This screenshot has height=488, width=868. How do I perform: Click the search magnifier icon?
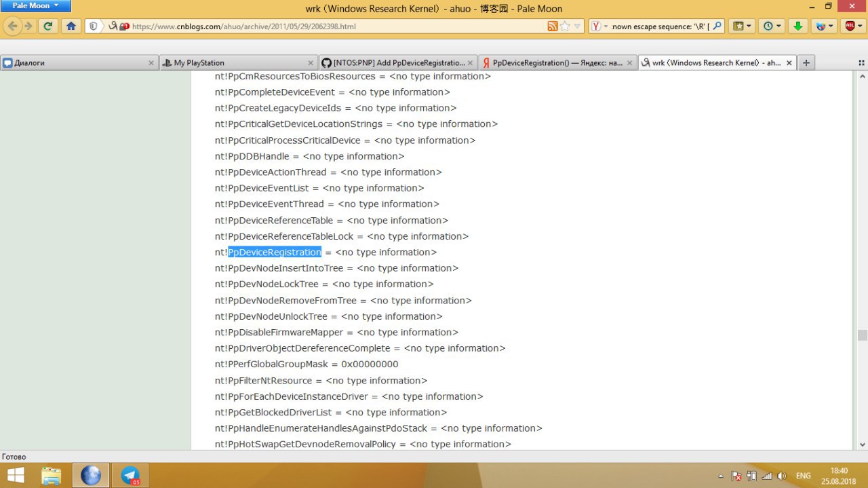click(x=717, y=26)
